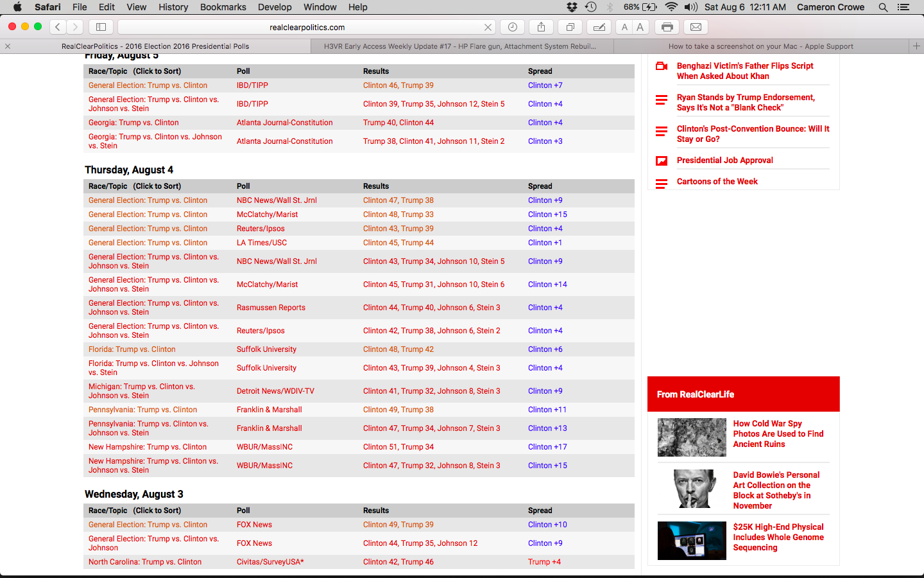Screen dimensions: 924x578
Task: Open the Detroit News/WDIV-TV poll link
Action: click(275, 391)
